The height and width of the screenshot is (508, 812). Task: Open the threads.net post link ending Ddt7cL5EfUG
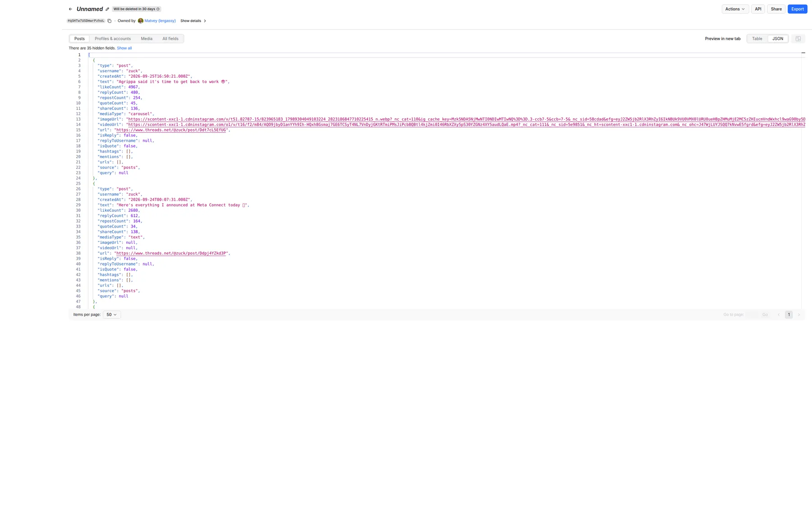(x=171, y=130)
